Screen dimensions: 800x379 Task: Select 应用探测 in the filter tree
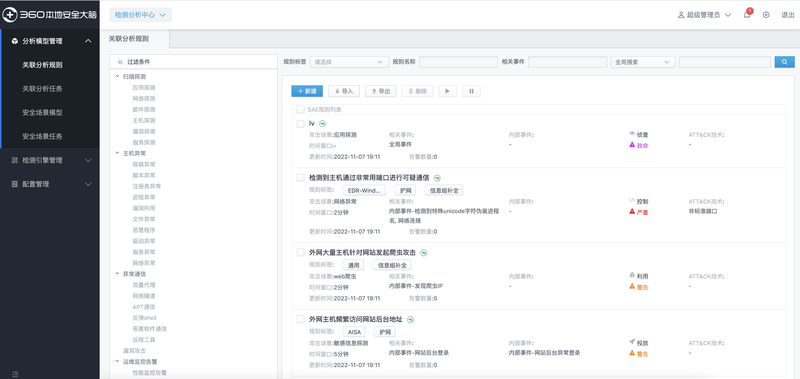click(143, 87)
